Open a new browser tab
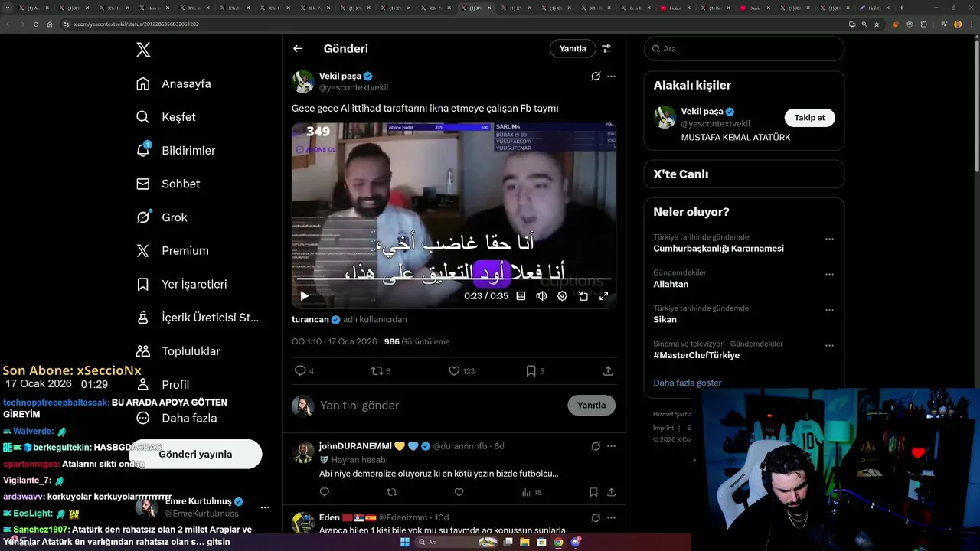 pos(901,8)
